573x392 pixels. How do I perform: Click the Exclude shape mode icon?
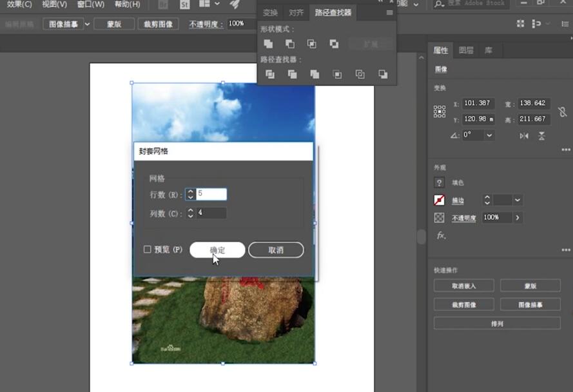pyautogui.click(x=334, y=44)
